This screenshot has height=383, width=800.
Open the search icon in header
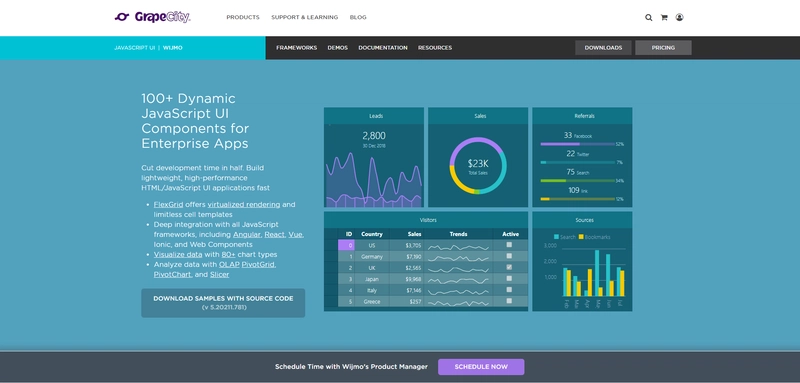pos(648,17)
